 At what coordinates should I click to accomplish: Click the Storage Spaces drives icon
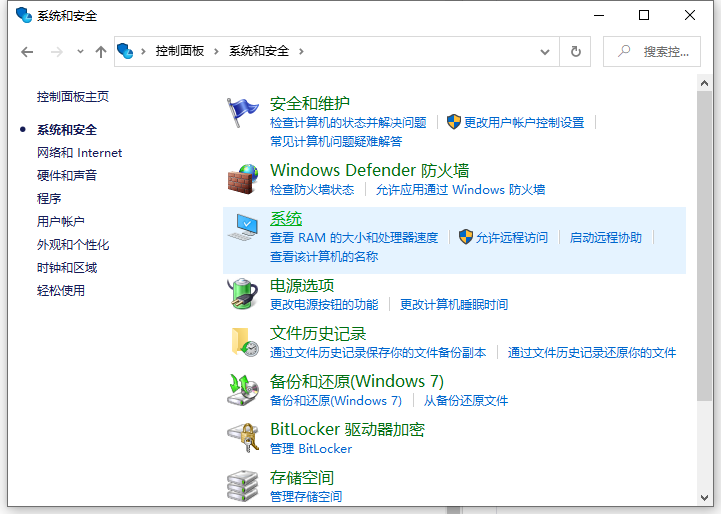click(243, 485)
